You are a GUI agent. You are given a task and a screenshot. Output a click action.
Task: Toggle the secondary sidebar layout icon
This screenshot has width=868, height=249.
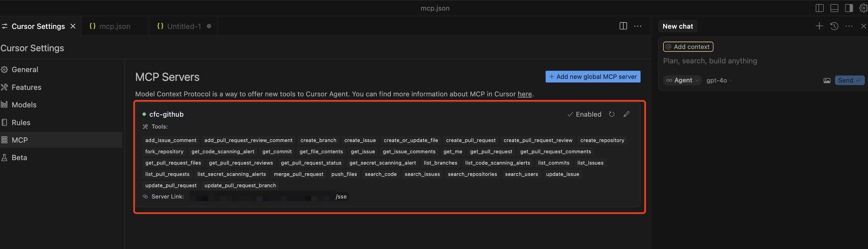point(849,8)
